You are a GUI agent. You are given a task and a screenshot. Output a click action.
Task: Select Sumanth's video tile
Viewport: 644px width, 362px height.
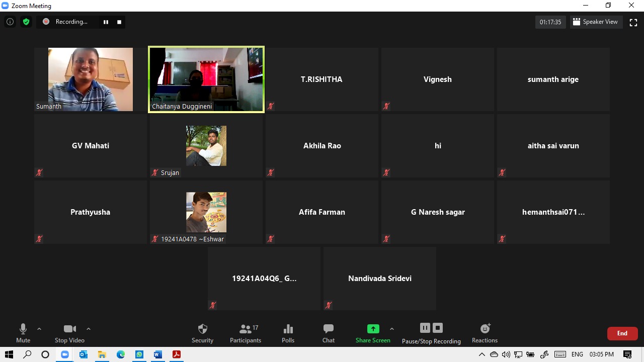coord(91,79)
